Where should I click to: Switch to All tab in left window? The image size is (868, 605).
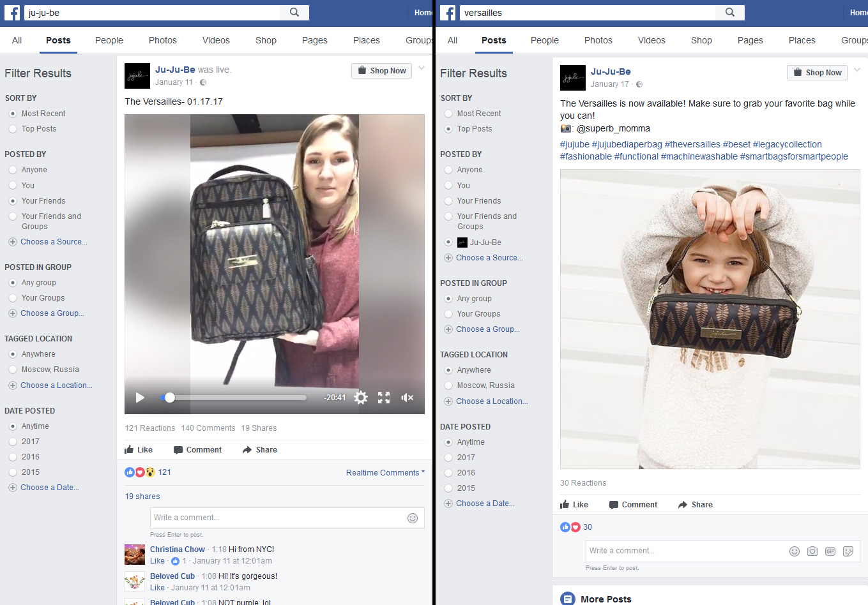[17, 40]
